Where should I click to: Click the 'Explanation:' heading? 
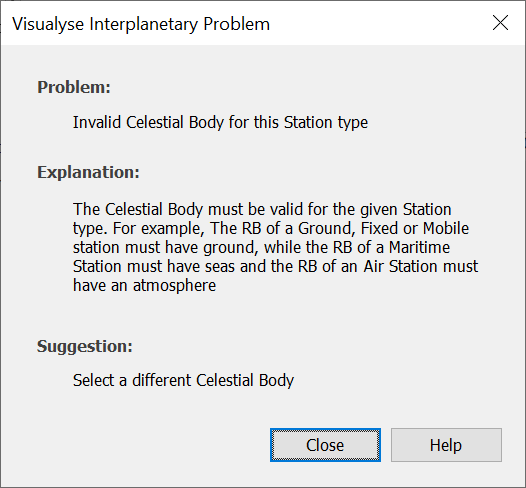click(x=88, y=172)
